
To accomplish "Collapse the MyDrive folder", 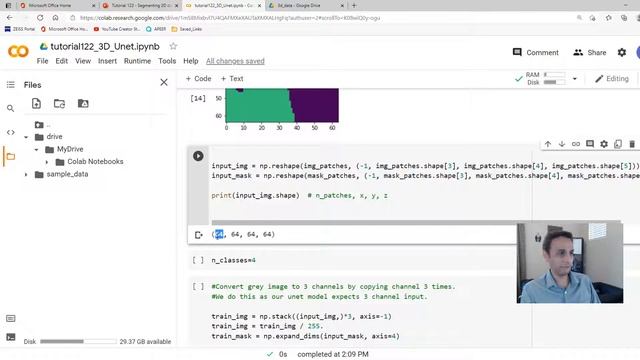I will 36,150.
